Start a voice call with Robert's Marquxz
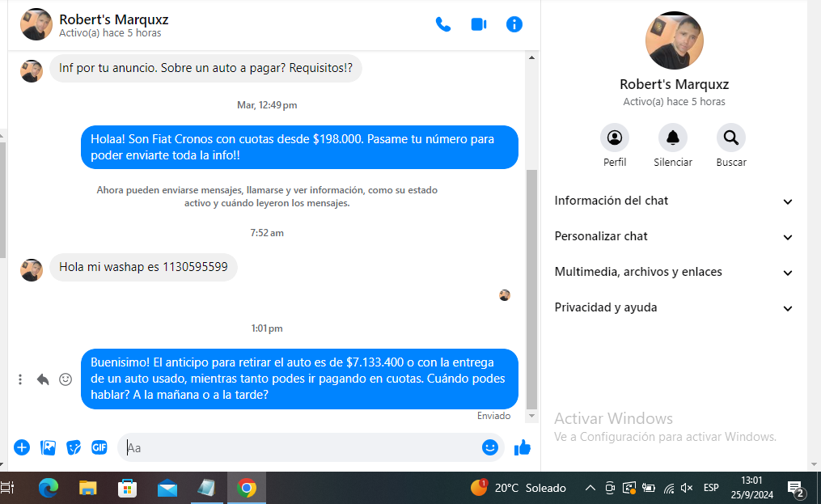This screenshot has height=504, width=821. [443, 24]
